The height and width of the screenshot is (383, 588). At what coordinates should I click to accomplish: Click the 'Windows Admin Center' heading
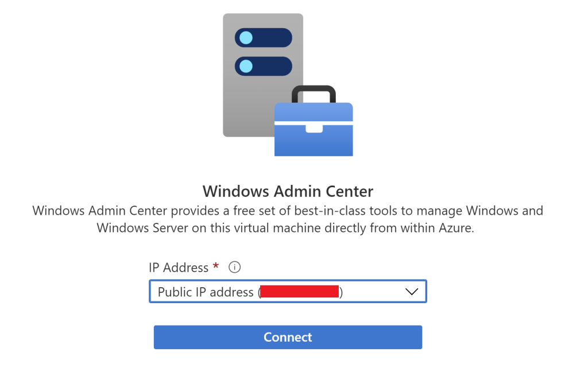pos(288,191)
